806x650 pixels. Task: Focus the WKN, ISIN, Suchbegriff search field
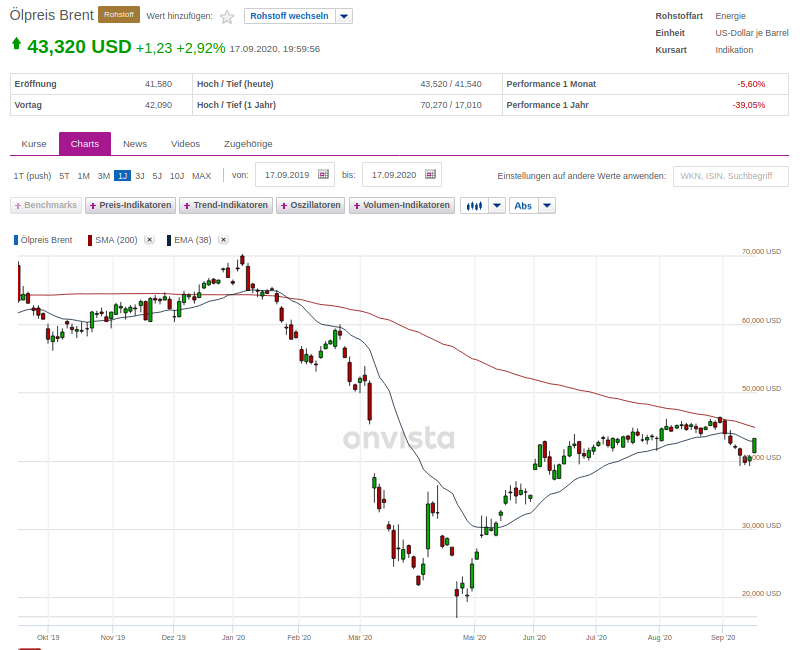point(730,176)
